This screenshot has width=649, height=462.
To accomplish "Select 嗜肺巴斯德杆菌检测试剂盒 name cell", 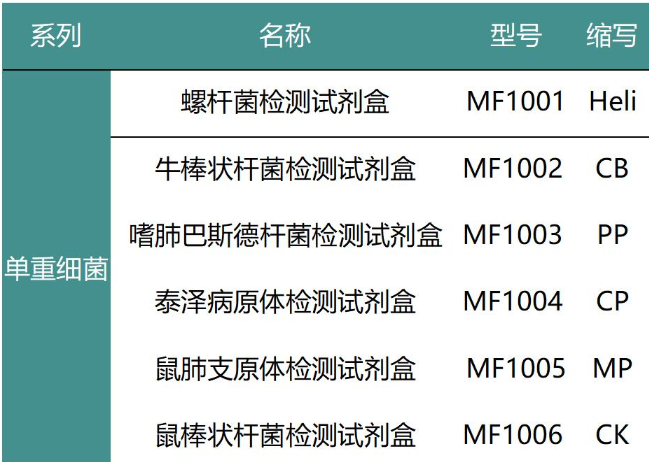I will 285,235.
